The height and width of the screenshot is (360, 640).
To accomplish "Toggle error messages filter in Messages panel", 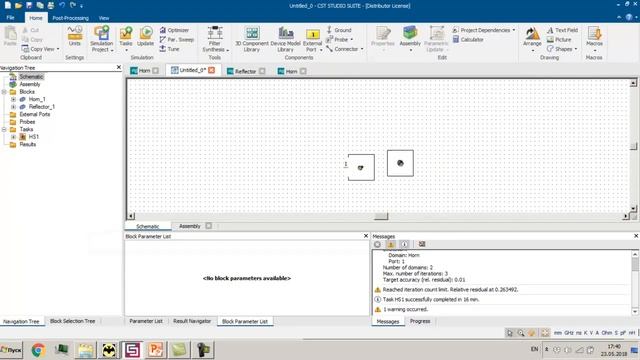I will point(377,244).
